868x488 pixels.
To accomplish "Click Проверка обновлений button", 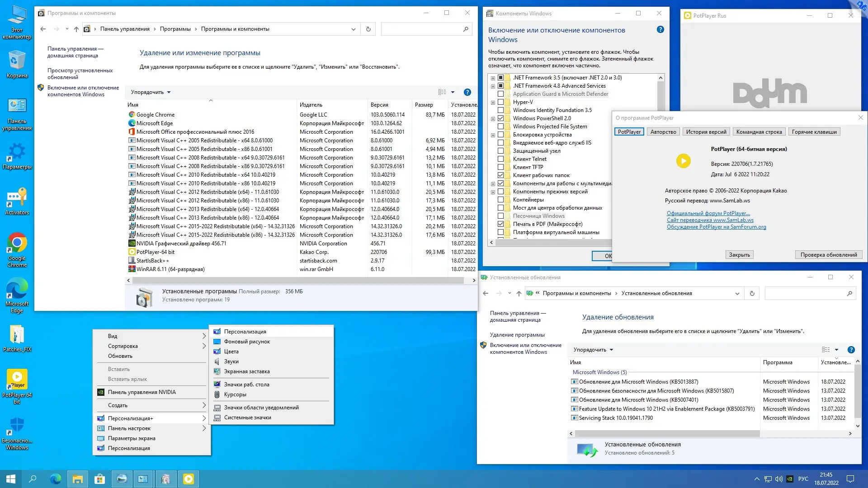I will [x=828, y=255].
